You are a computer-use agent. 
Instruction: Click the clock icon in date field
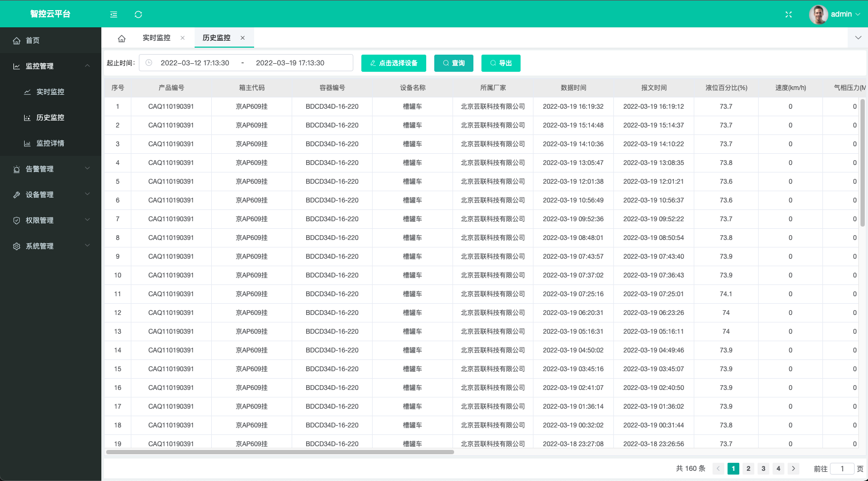coord(149,63)
